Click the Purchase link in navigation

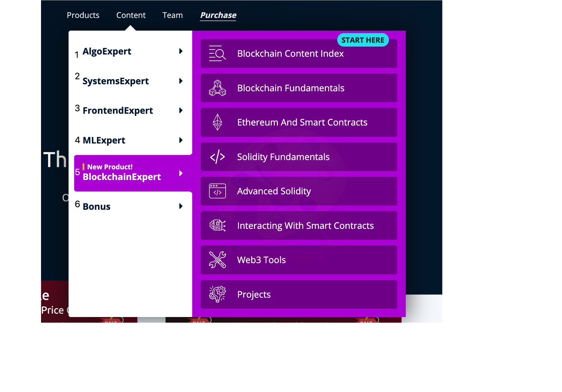[x=218, y=15]
